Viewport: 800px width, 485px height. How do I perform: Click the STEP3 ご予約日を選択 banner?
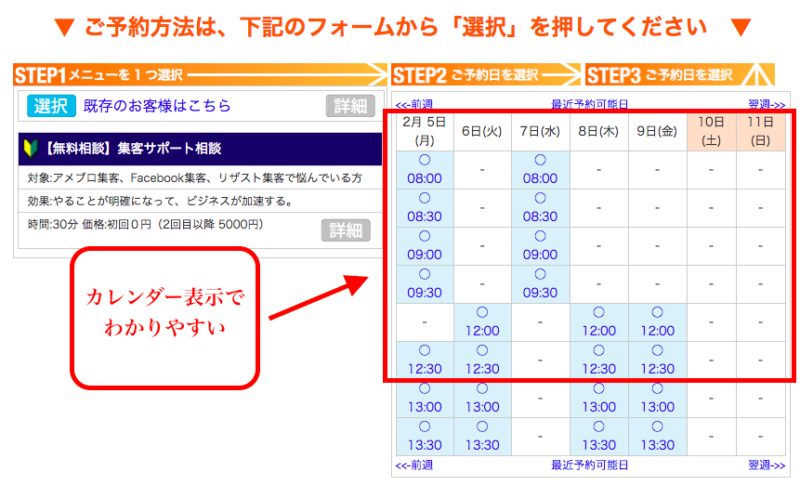(680, 75)
